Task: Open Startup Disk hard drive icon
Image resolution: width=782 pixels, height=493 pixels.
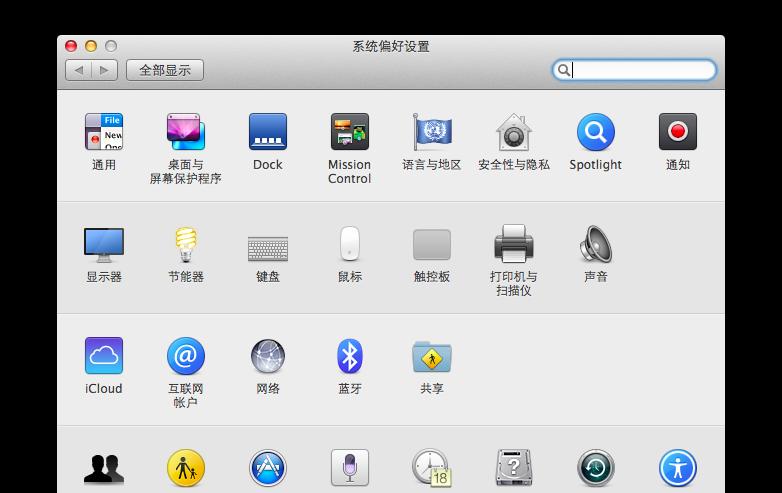Action: [x=514, y=468]
